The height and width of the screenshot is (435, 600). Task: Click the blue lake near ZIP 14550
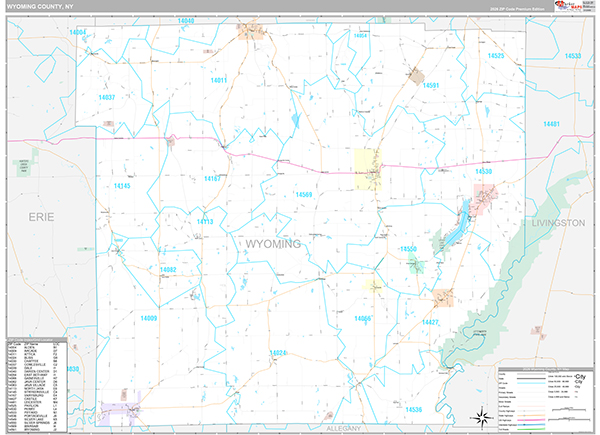coord(457,226)
